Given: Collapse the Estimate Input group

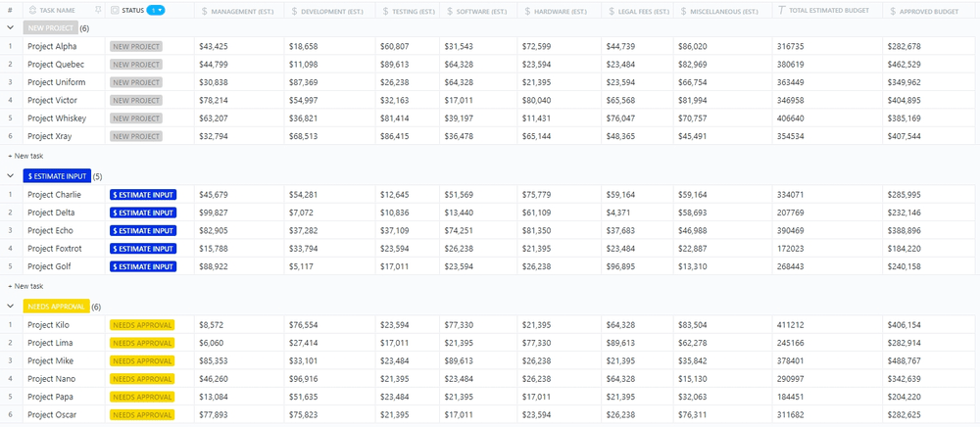Looking at the screenshot, I should [x=10, y=176].
